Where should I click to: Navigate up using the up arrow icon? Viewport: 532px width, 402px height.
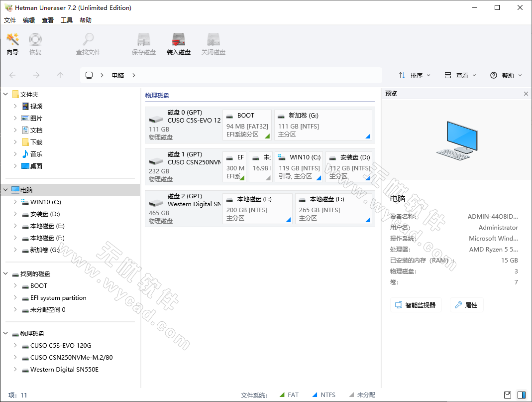[x=60, y=75]
